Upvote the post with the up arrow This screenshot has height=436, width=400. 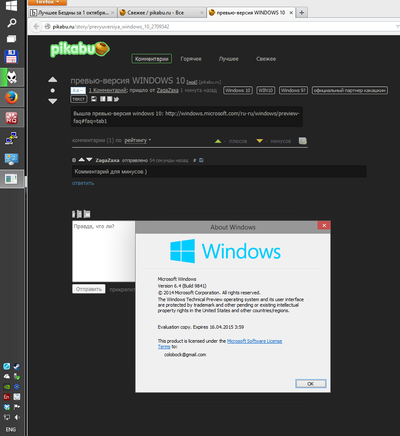point(52,80)
